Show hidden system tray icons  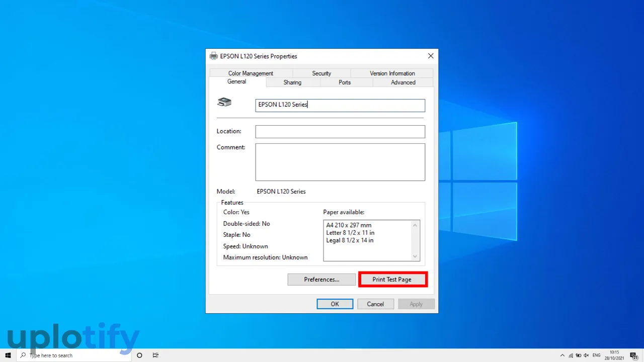[x=562, y=355]
